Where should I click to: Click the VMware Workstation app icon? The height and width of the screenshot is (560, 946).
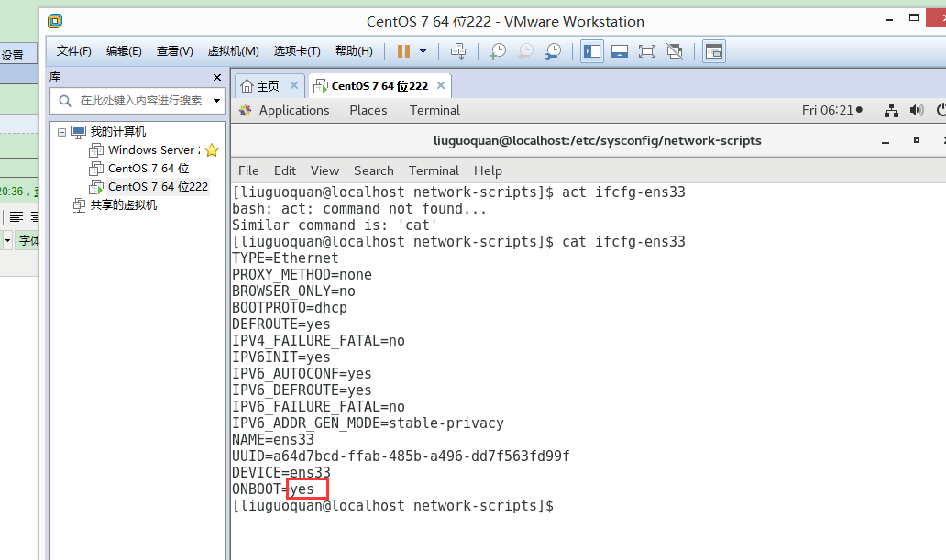click(x=55, y=22)
